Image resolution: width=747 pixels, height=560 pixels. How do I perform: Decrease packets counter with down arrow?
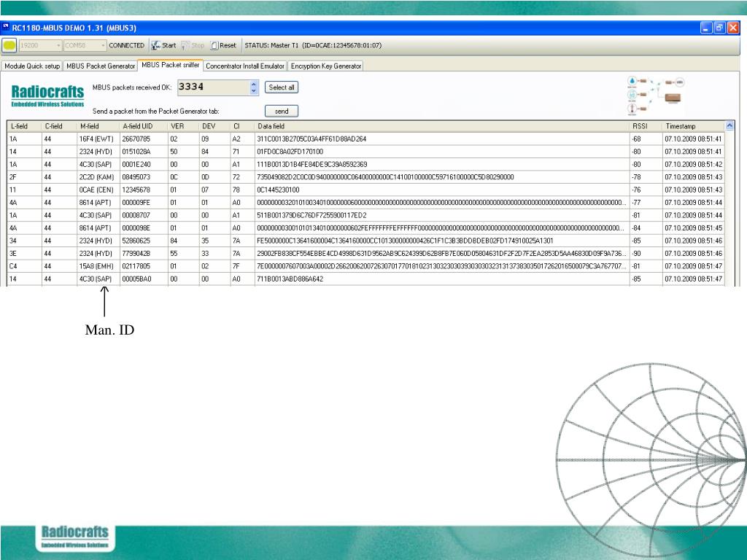pos(254,91)
